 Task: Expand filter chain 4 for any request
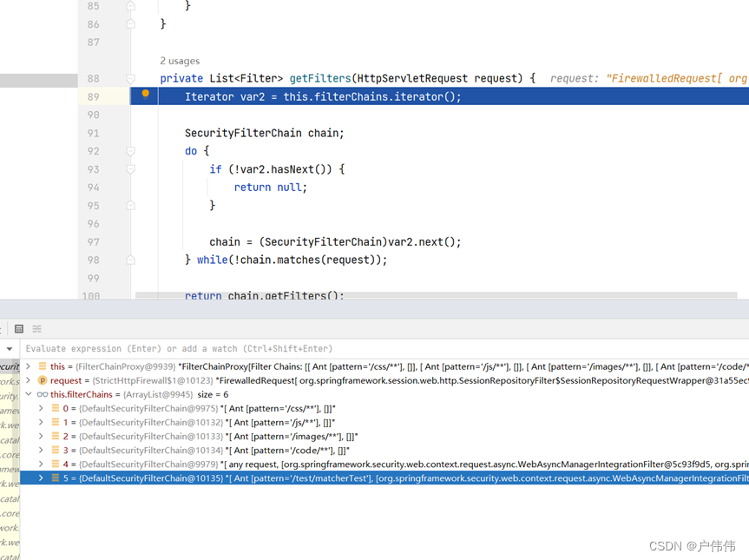[41, 464]
